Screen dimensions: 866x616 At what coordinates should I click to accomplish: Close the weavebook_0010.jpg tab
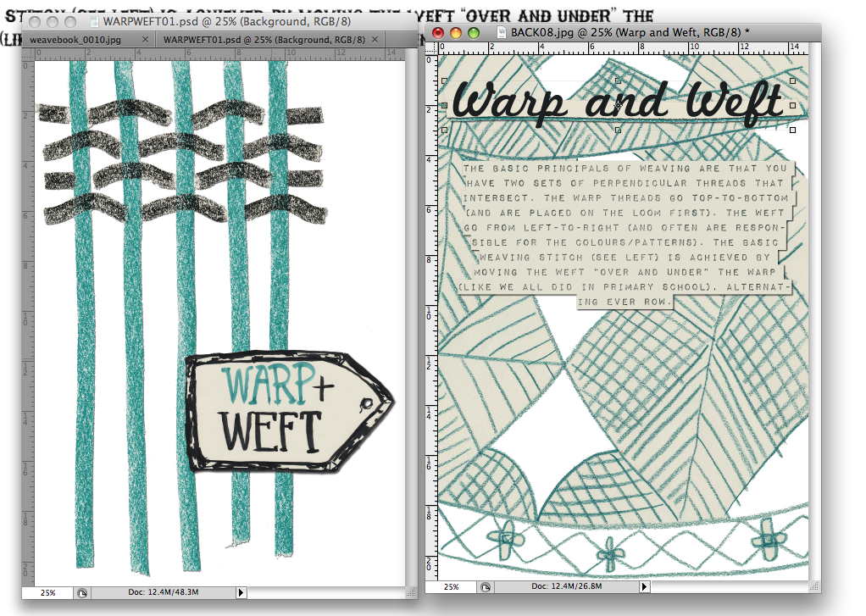tap(145, 40)
